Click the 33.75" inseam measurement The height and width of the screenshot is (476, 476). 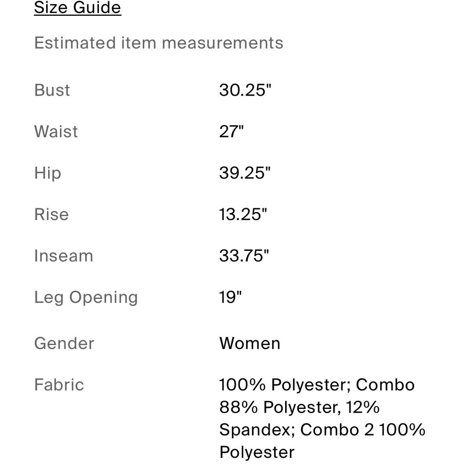point(244,256)
